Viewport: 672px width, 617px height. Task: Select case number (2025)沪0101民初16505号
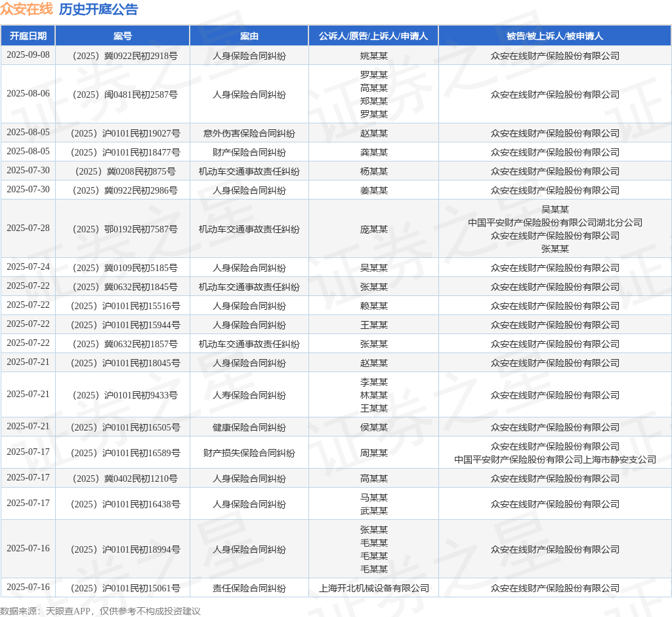(125, 427)
